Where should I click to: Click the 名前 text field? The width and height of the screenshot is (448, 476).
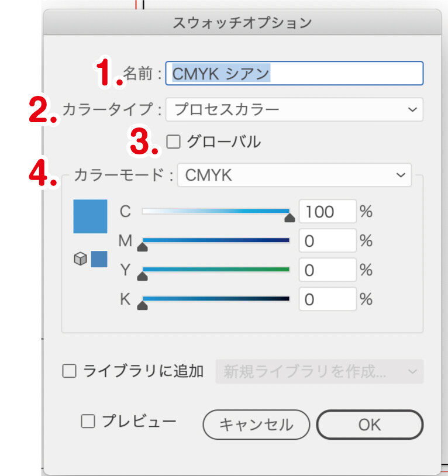pyautogui.click(x=294, y=74)
